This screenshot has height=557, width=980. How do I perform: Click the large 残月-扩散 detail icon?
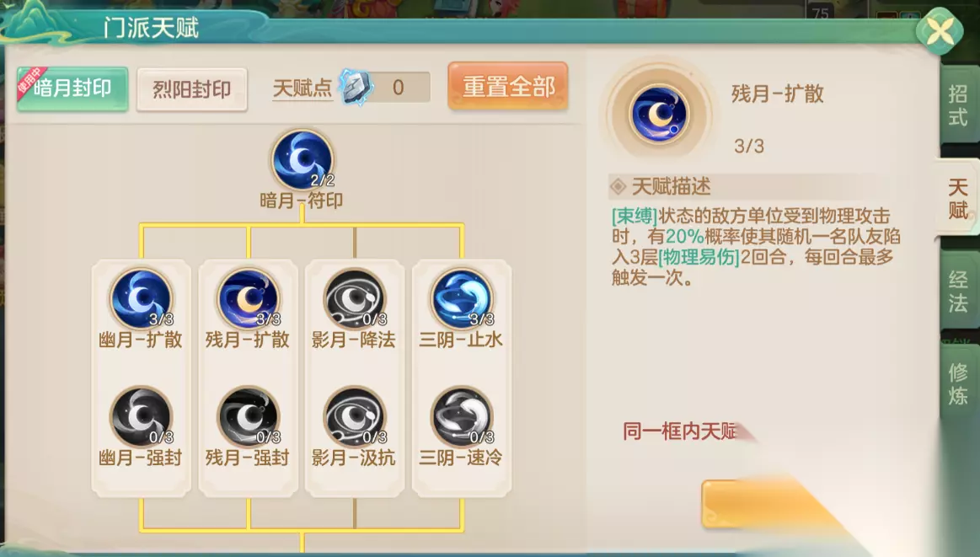(659, 115)
